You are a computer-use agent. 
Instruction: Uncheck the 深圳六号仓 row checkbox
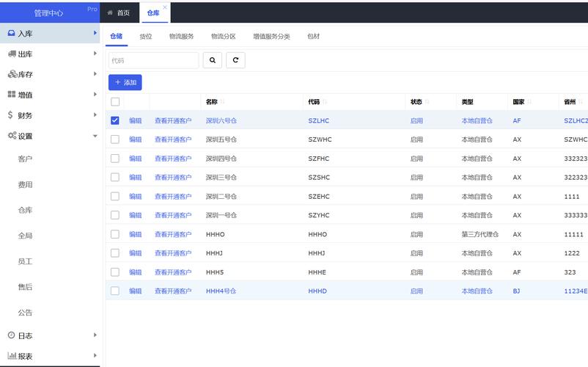(x=115, y=120)
